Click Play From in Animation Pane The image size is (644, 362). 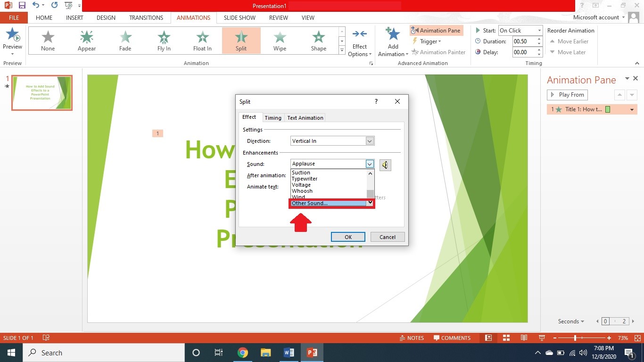pyautogui.click(x=567, y=94)
